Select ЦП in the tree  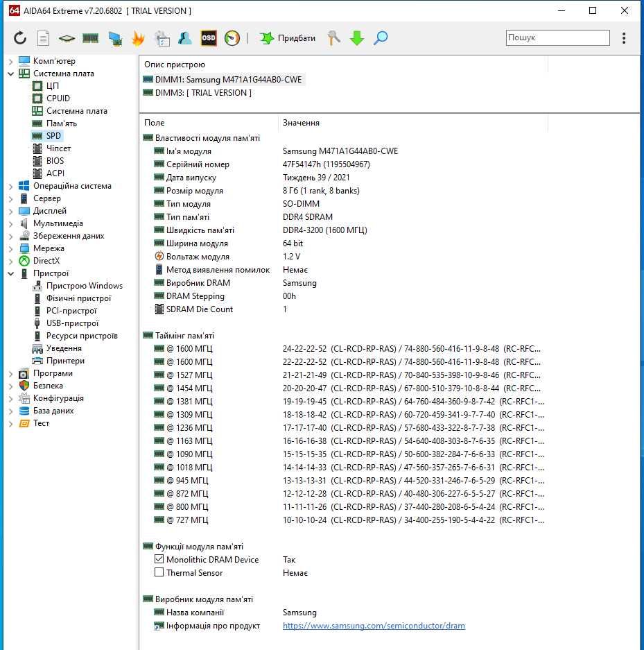52,86
